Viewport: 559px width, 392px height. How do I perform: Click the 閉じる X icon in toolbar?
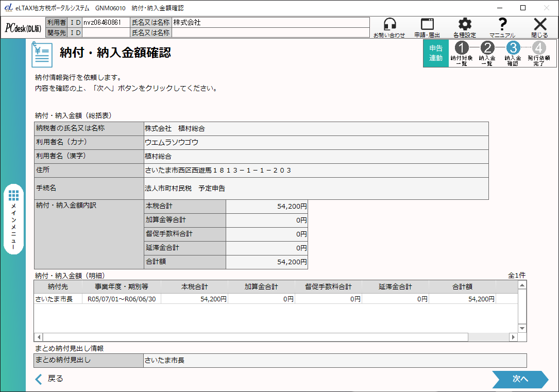[x=540, y=27]
